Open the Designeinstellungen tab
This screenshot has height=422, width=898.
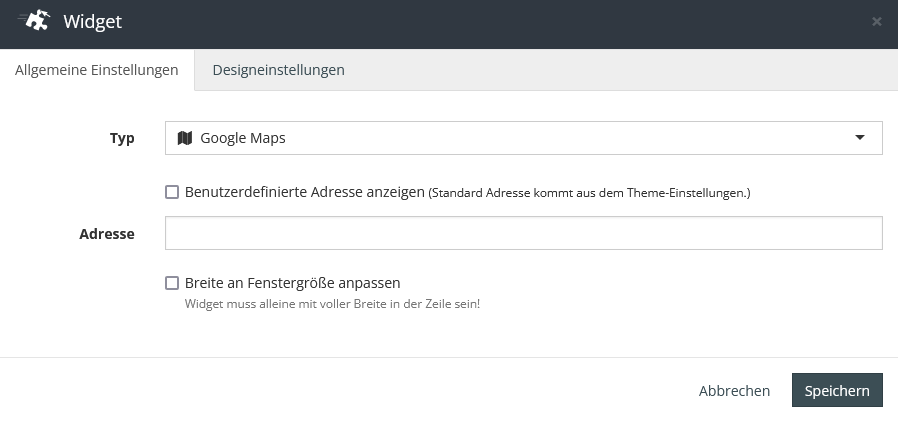278,70
